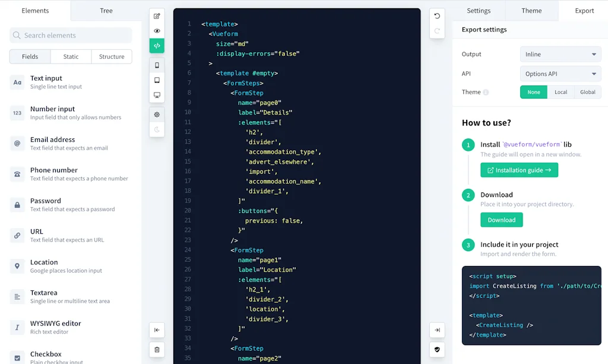Select the code view icon
Viewport: 608px width, 364px height.
pos(157,46)
